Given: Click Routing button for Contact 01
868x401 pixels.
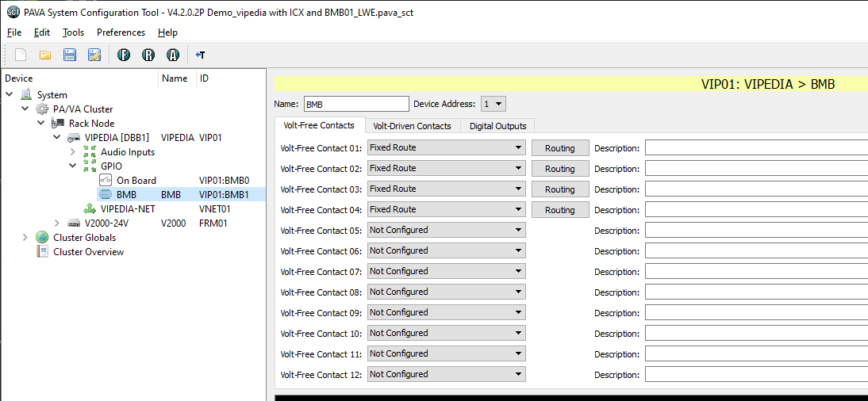Looking at the screenshot, I should [559, 148].
